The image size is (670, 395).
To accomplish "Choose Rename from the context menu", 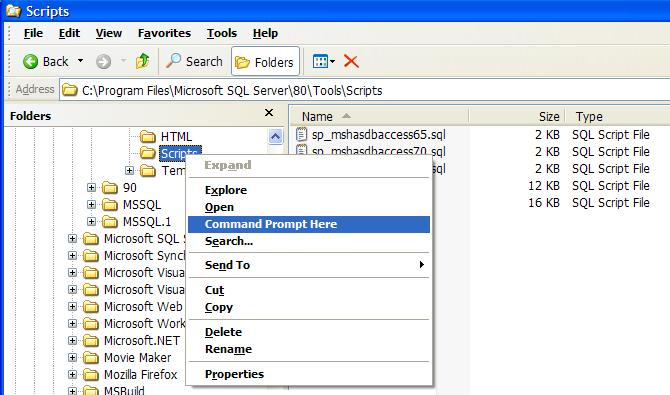I will pos(309,349).
